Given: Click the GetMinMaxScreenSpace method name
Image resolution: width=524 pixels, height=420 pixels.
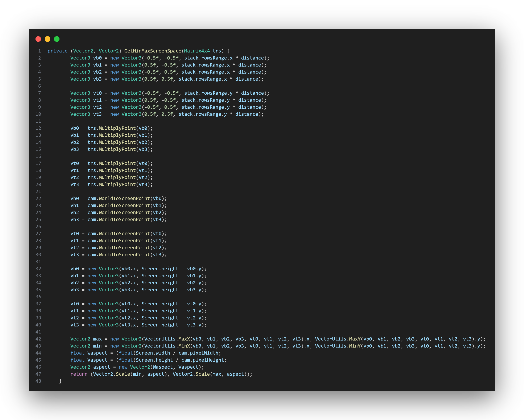Looking at the screenshot, I should [153, 51].
